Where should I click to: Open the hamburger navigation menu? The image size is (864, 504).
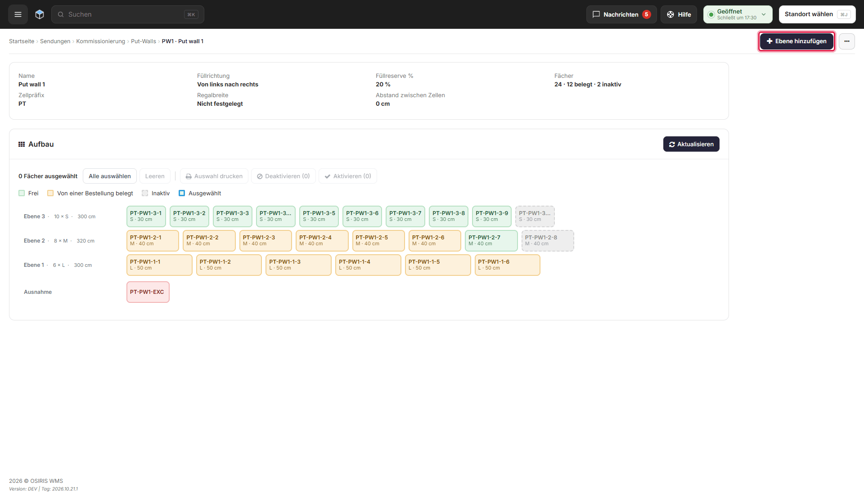[x=18, y=14]
